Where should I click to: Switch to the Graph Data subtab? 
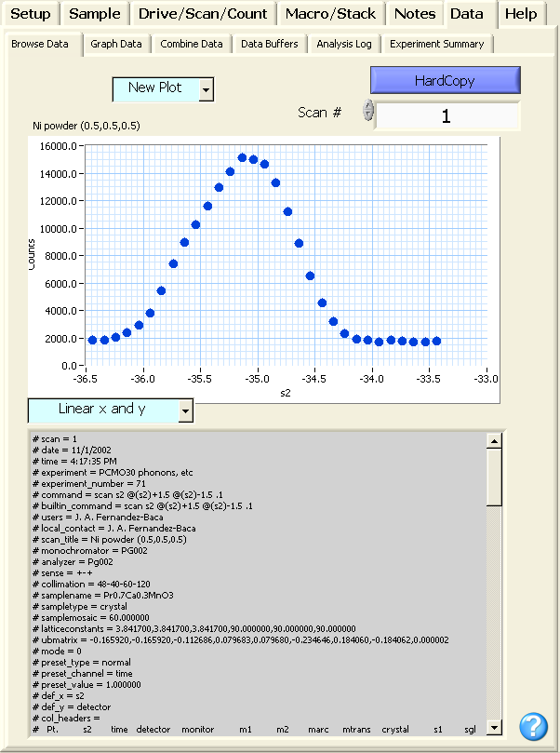116,44
